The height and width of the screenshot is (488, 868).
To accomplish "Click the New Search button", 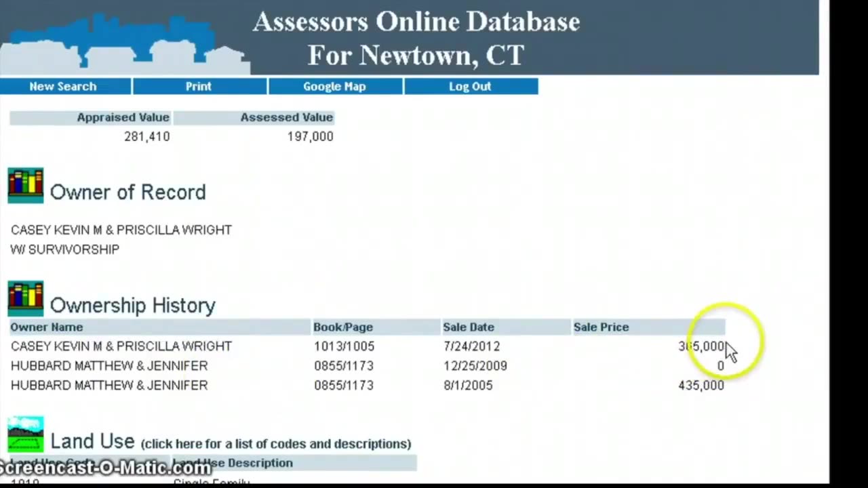I will coord(65,86).
